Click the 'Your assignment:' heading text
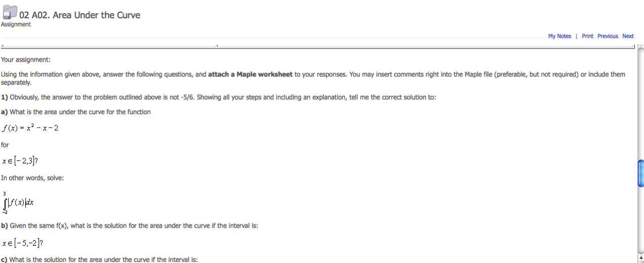Viewport: 644px width, 263px height. click(25, 60)
